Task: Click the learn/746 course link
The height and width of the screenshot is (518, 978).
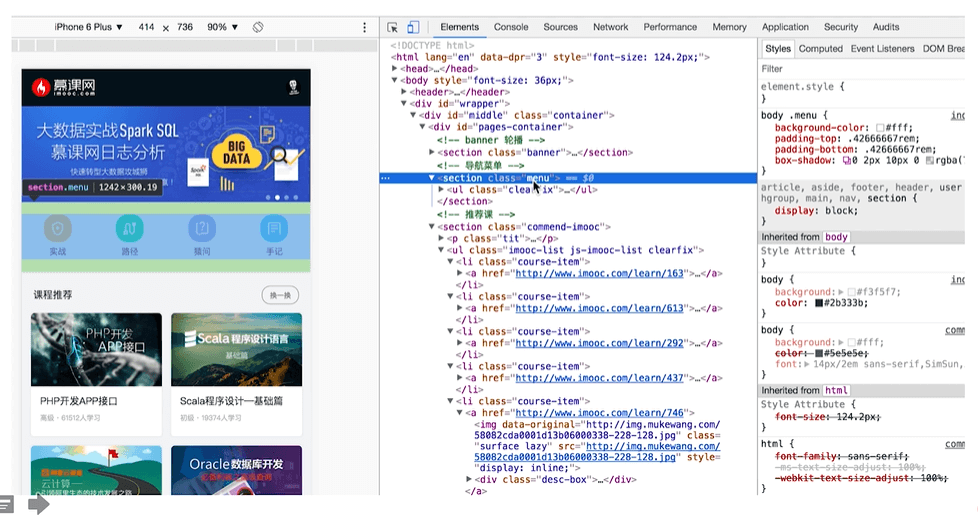Action: (599, 413)
